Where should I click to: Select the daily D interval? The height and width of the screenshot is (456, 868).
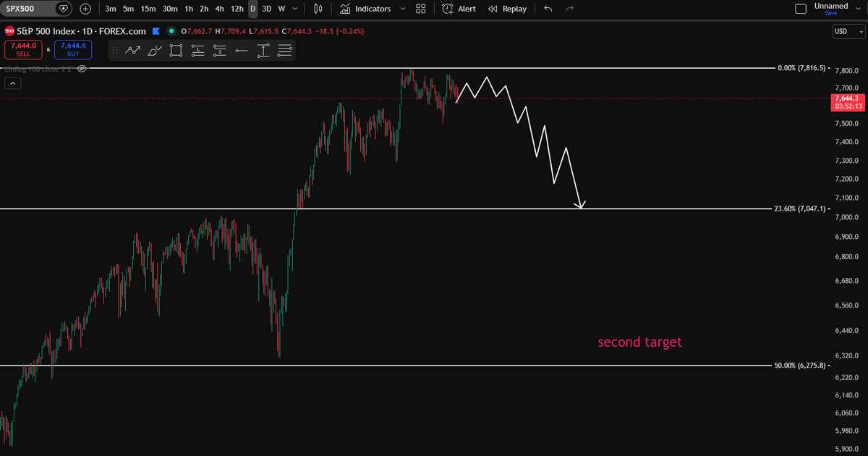coord(252,9)
